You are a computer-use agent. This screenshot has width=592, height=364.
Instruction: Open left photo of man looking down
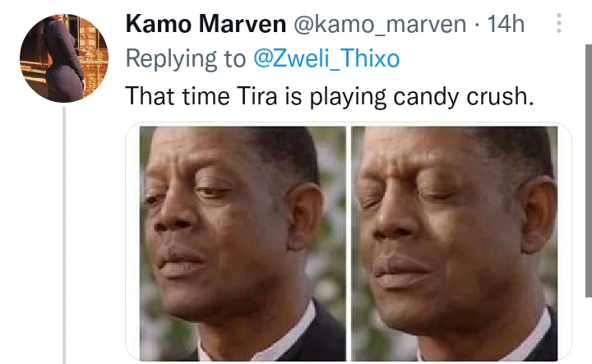(x=243, y=243)
